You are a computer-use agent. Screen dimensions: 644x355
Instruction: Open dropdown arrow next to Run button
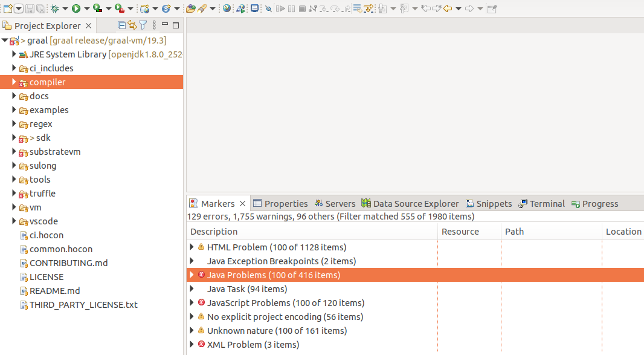pos(86,8)
